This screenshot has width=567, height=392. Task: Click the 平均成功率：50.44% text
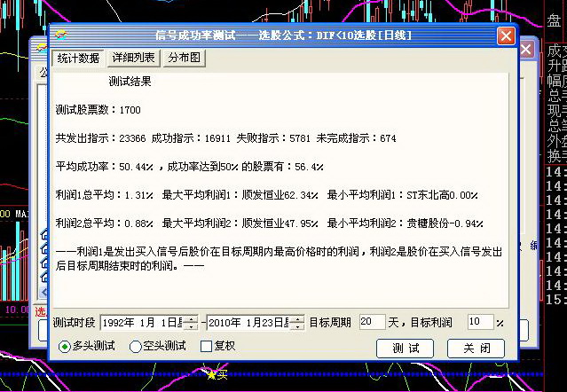[104, 167]
